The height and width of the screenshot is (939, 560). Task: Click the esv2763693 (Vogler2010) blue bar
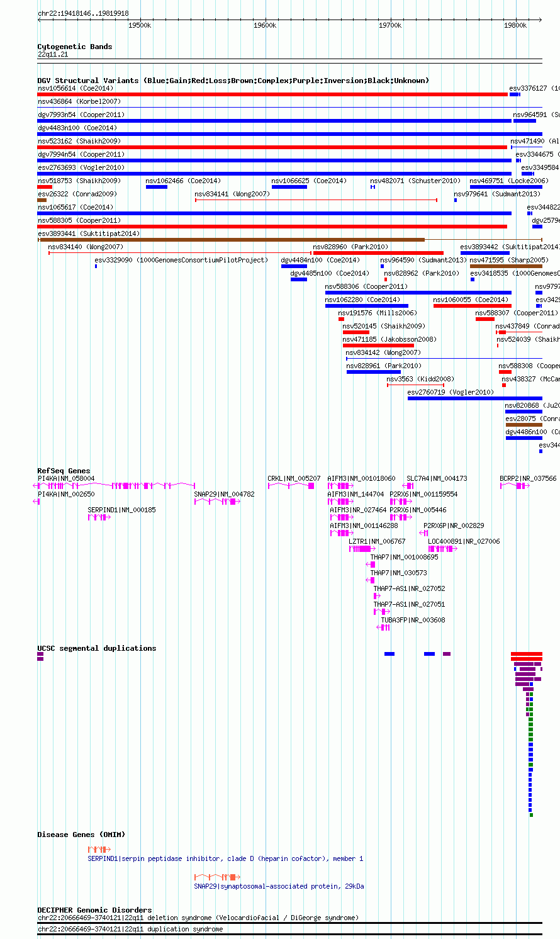tap(274, 174)
